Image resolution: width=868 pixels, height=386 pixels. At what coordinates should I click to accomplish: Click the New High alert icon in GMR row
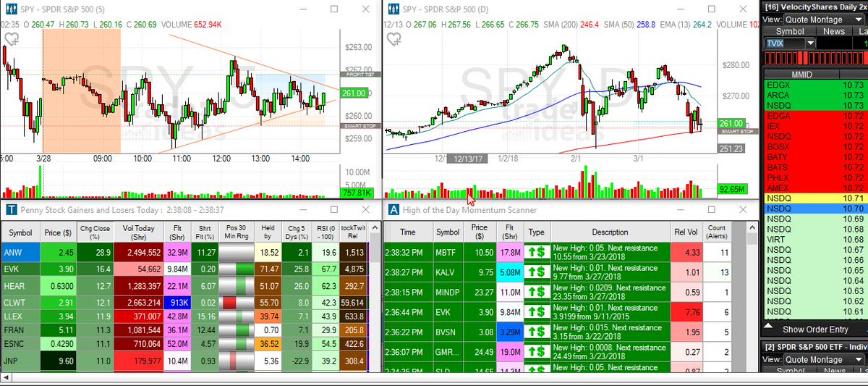pyautogui.click(x=536, y=353)
